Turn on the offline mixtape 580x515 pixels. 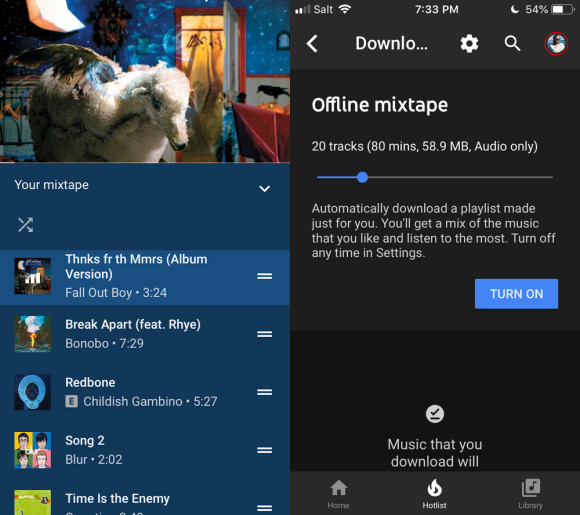pos(516,294)
